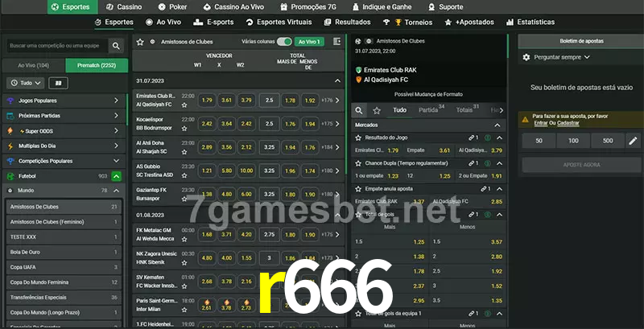Click the favorite star next to Amistosos de Clubes header
The width and height of the screenshot is (644, 329).
(140, 42)
